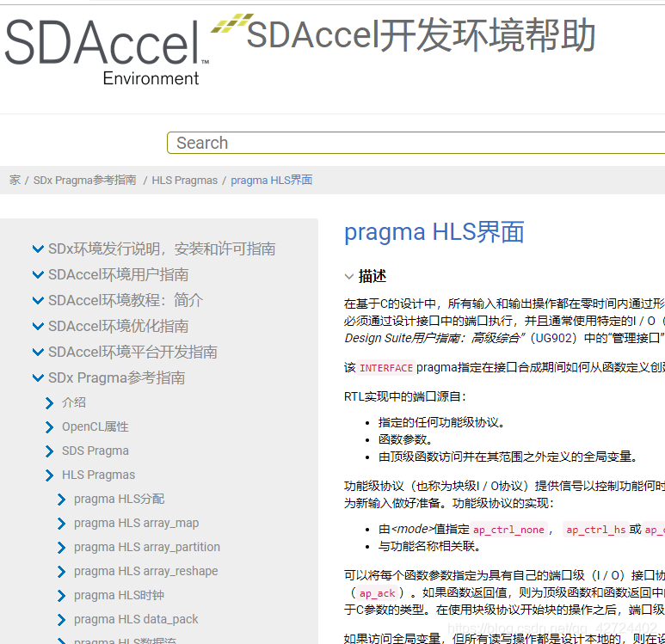Toggle the SDAccel环境平台开发指南 chevron
This screenshot has width=665, height=644.
pos(38,352)
